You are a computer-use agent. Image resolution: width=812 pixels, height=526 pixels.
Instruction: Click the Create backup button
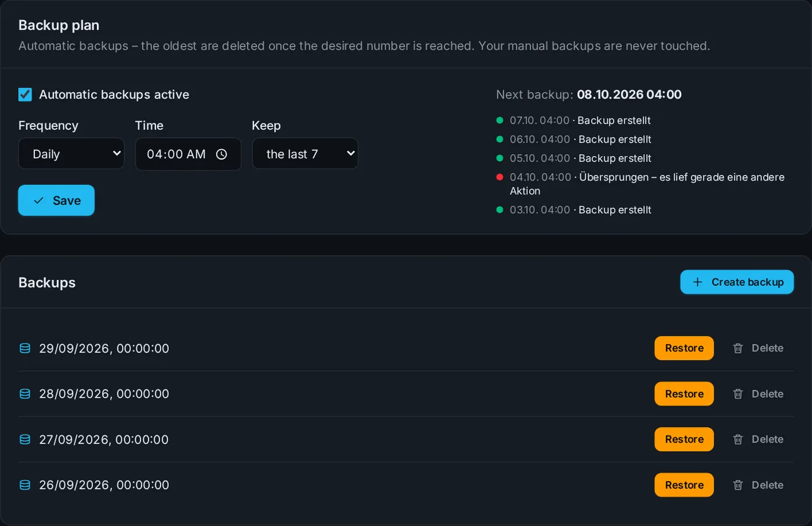pyautogui.click(x=737, y=282)
